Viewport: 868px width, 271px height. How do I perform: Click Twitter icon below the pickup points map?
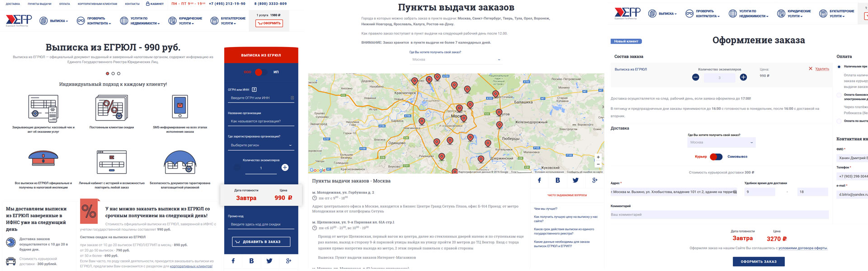[x=576, y=180]
